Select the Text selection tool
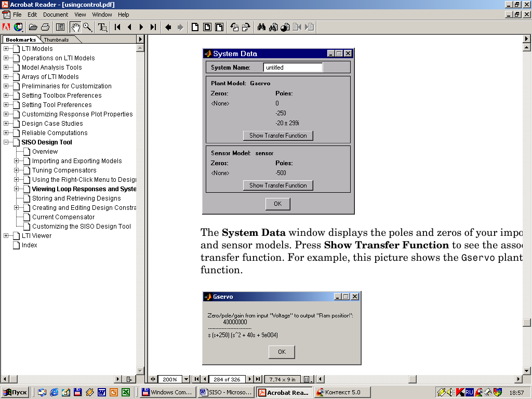 (102, 27)
